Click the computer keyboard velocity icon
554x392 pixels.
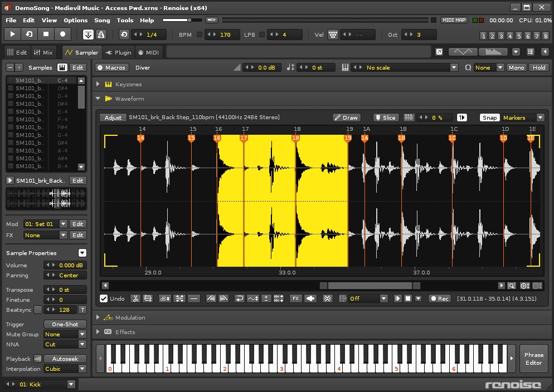point(333,35)
